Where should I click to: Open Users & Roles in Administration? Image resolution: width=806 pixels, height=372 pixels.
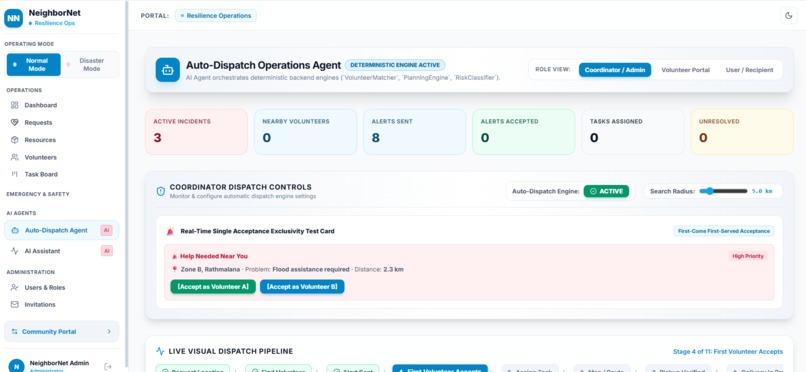[x=62, y=287]
